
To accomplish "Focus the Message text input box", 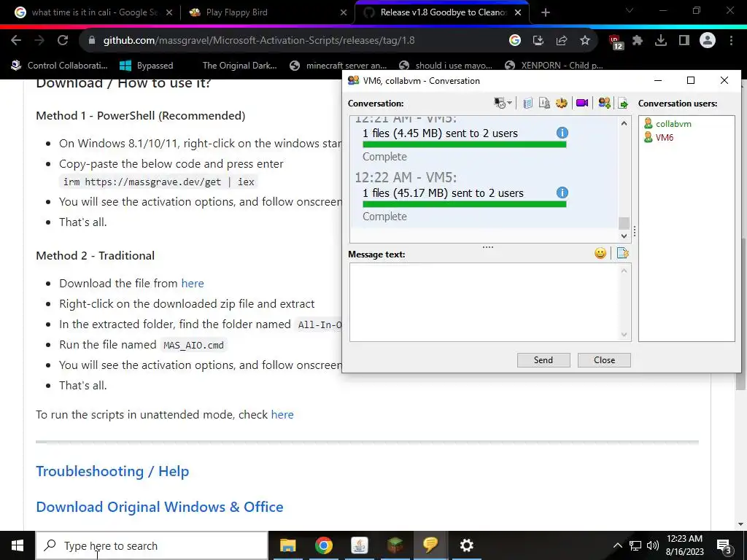I will click(x=490, y=303).
